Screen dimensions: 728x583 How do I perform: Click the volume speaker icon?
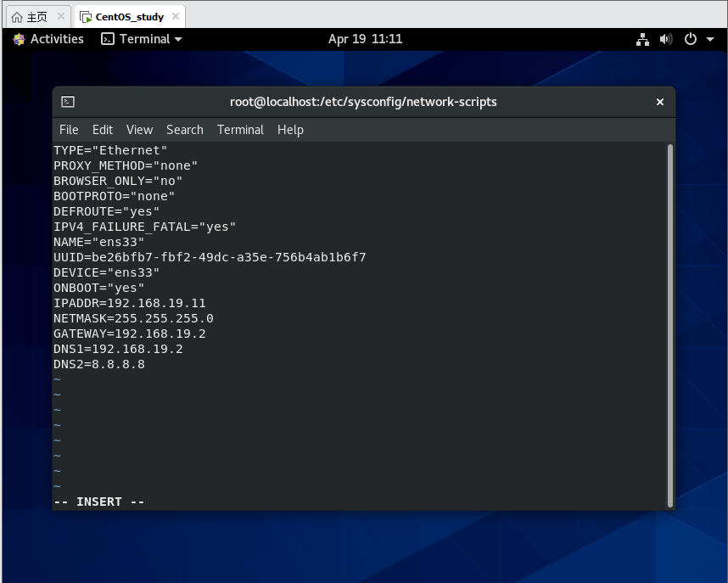tap(665, 39)
